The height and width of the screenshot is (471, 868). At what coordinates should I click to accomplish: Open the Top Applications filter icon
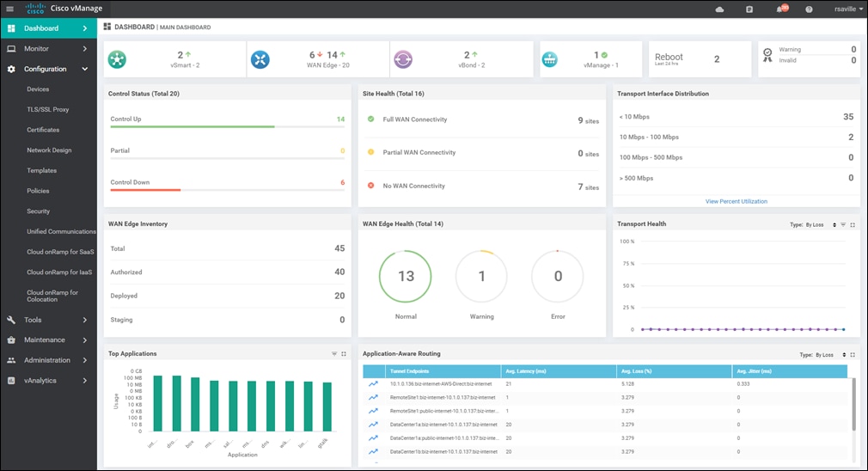click(334, 353)
